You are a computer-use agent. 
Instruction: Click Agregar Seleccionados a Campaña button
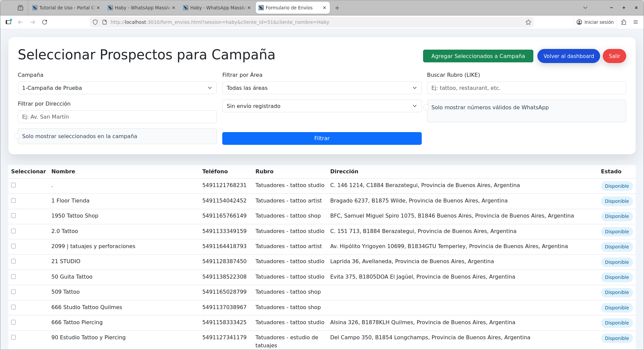[478, 56]
